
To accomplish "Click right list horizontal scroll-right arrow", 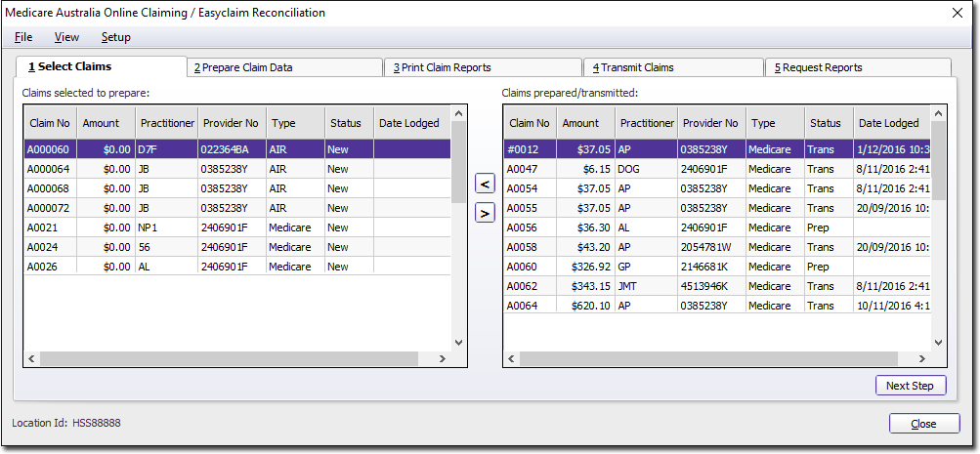I will pos(922,358).
